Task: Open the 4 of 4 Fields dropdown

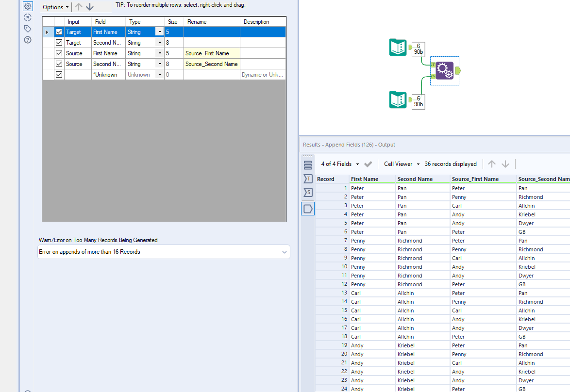Action: [x=340, y=164]
